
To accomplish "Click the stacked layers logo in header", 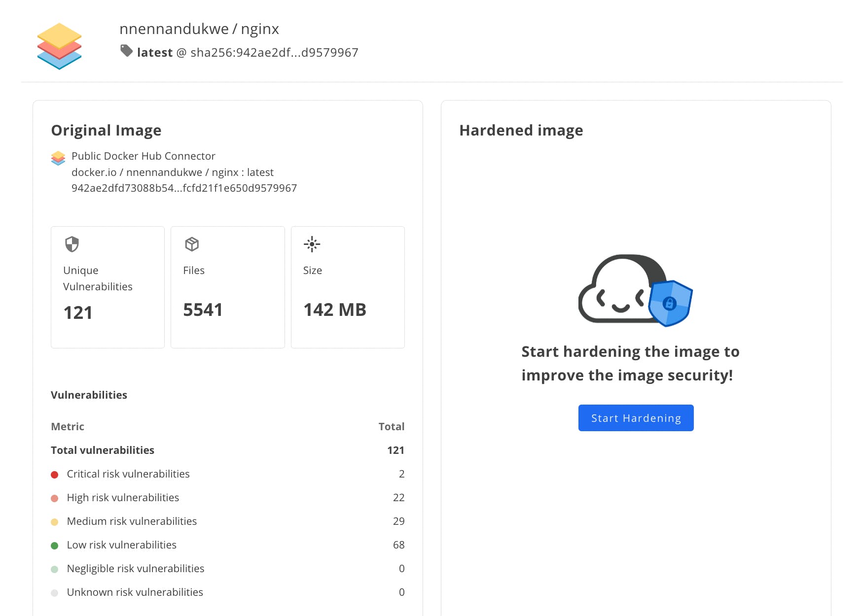I will (x=59, y=46).
